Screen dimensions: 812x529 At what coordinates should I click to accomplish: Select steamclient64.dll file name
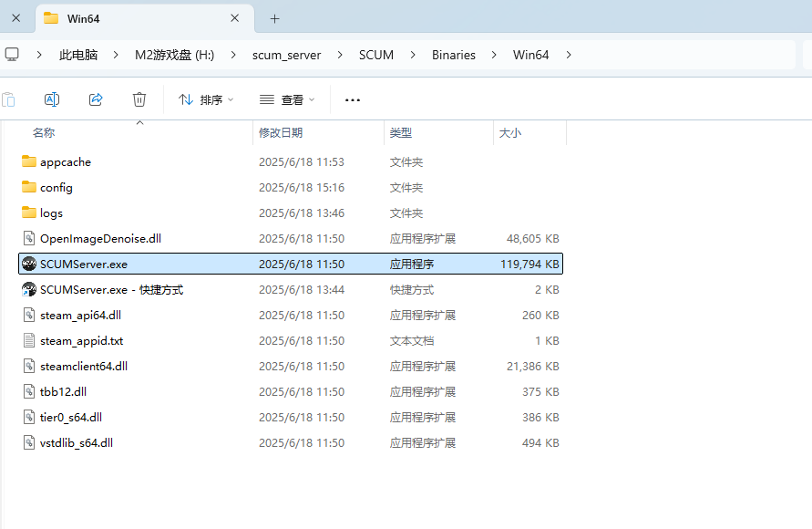(84, 367)
